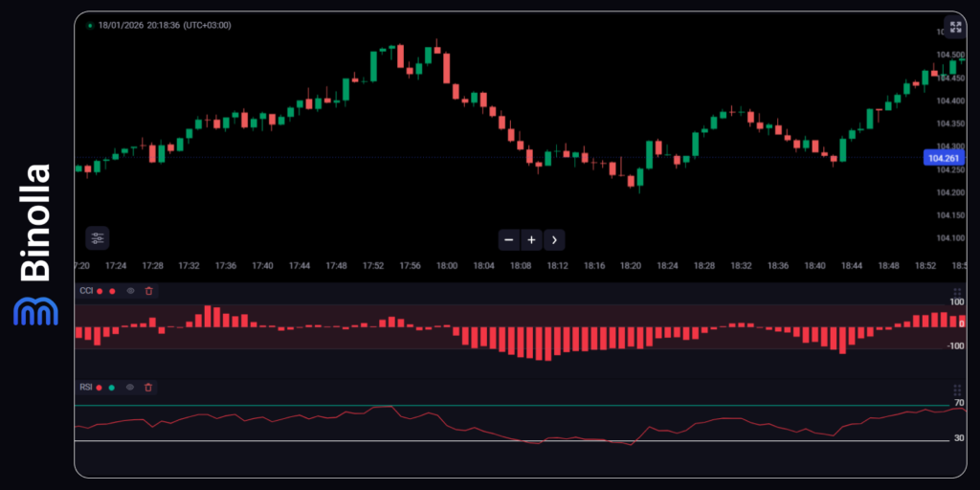Pick the CCI left red color dot
Screen dimensions: 980x490
[100, 291]
